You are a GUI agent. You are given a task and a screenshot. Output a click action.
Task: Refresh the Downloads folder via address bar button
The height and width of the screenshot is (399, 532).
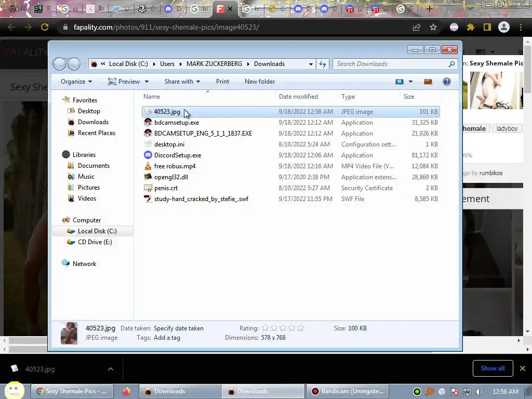[x=323, y=64]
